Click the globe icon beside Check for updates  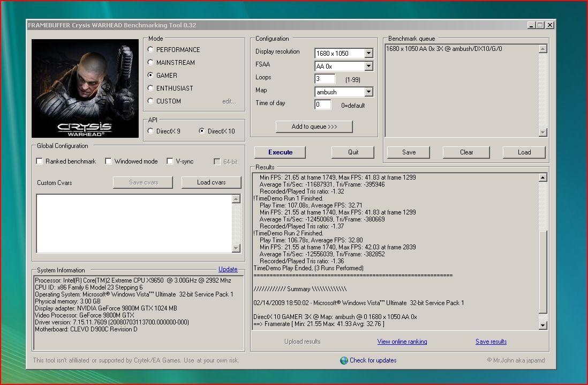[x=344, y=360]
